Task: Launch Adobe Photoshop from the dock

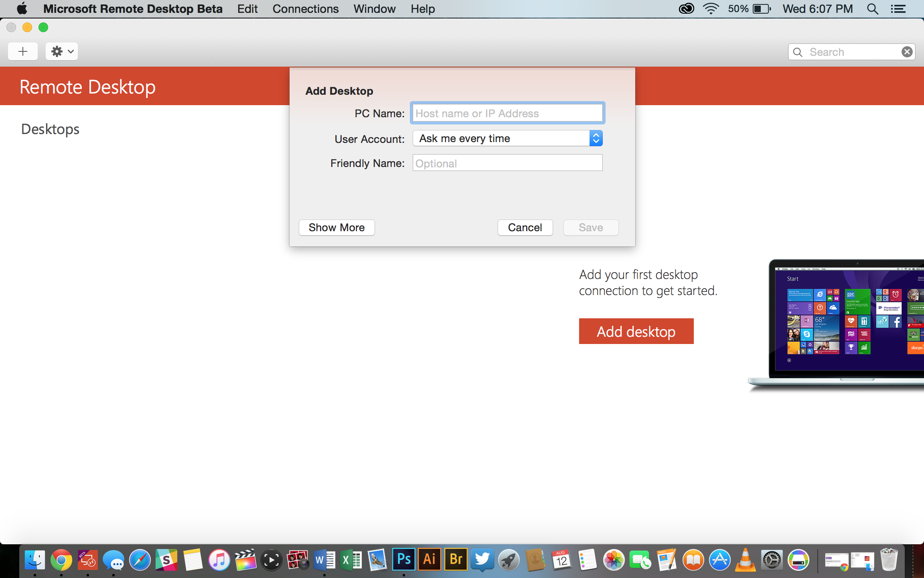Action: pos(403,560)
